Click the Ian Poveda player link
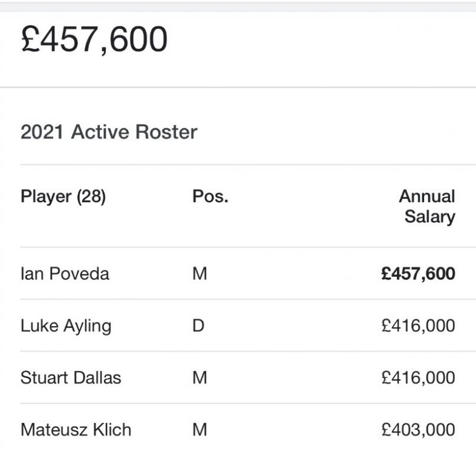This screenshot has width=476, height=453. click(65, 274)
